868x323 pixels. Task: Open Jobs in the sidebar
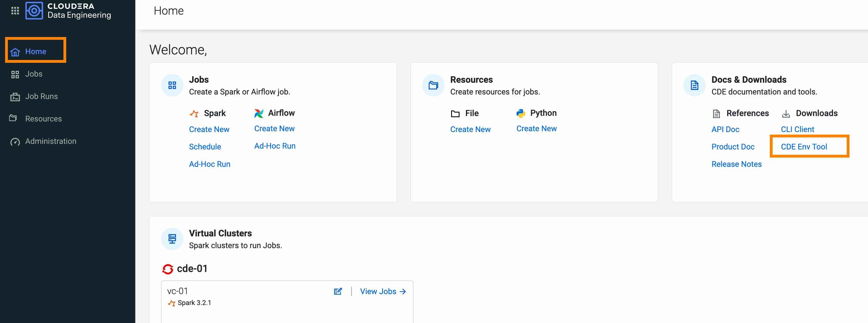coord(33,74)
